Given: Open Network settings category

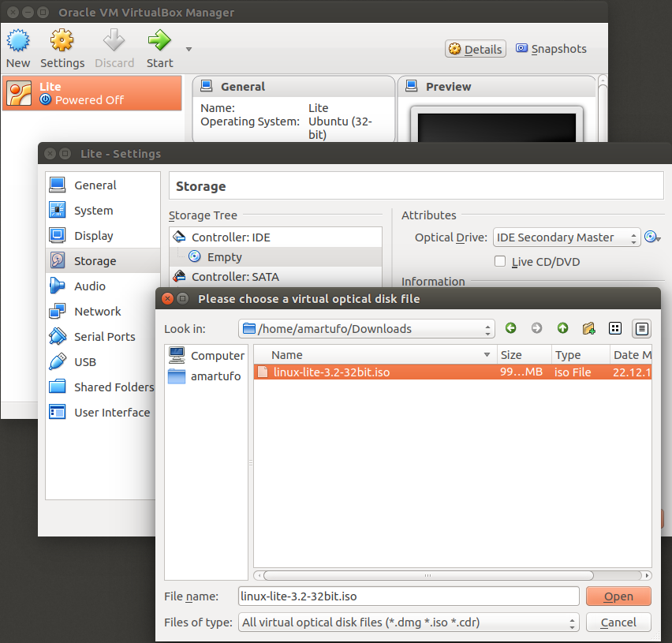Looking at the screenshot, I should pyautogui.click(x=101, y=311).
